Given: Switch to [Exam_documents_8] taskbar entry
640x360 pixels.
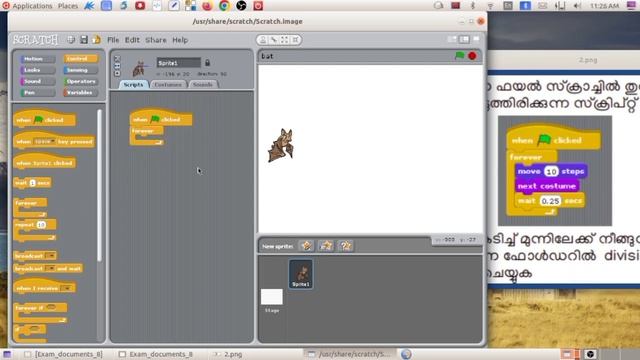Looking at the screenshot, I should [64, 354].
